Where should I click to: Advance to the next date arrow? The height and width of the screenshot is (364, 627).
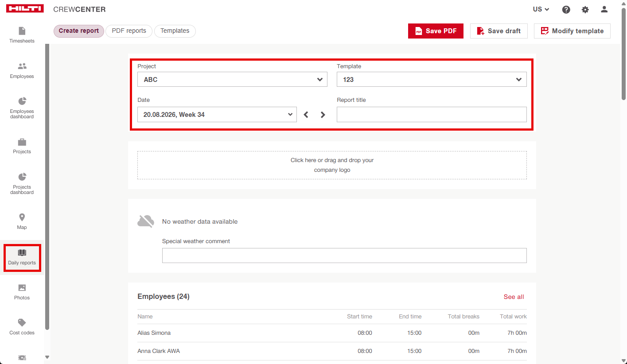323,115
